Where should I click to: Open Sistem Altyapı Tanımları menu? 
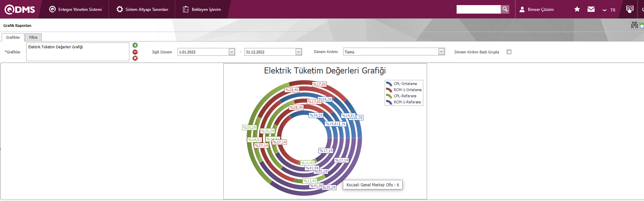[142, 10]
